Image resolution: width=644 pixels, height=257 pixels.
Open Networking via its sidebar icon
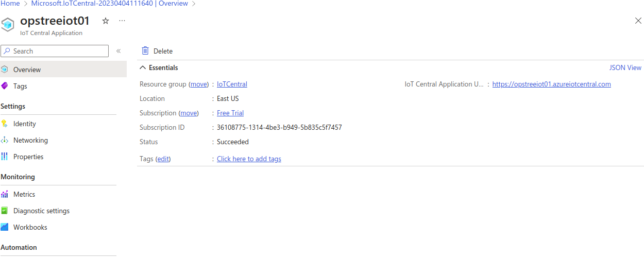[5, 140]
